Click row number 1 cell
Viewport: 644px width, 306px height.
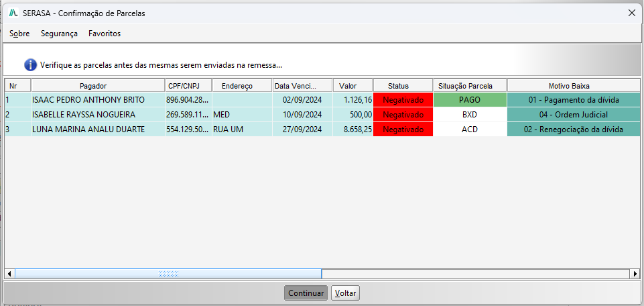17,100
